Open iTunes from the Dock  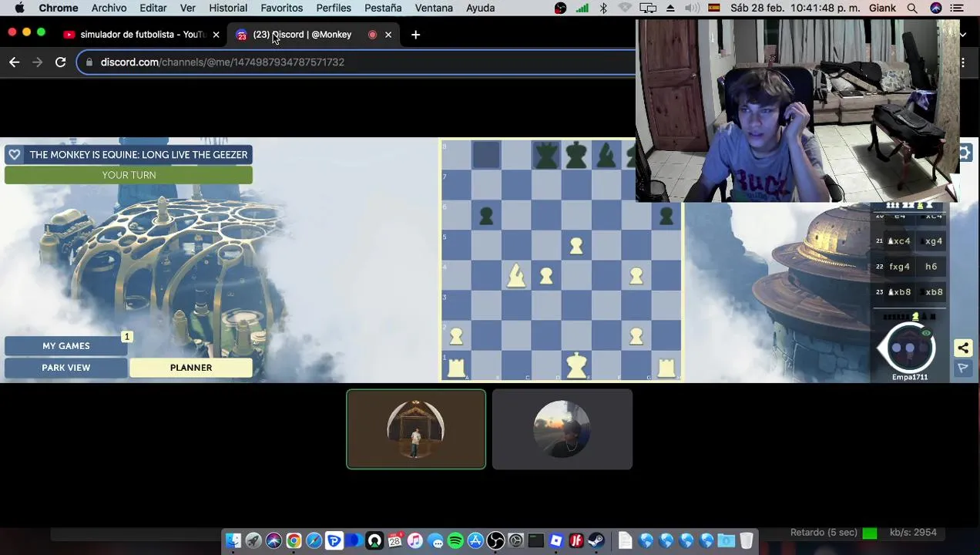click(x=414, y=541)
